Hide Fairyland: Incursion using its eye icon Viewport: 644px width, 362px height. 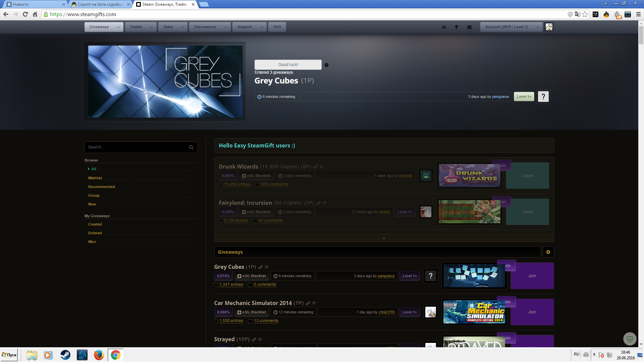325,203
